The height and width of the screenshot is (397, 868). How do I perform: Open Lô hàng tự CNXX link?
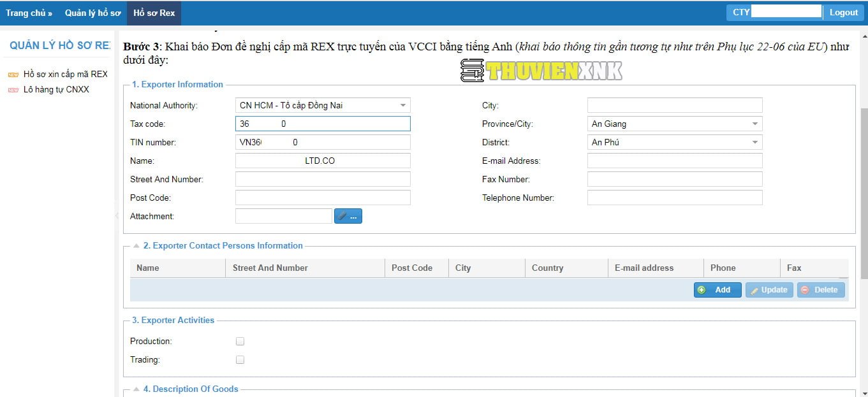click(x=56, y=90)
